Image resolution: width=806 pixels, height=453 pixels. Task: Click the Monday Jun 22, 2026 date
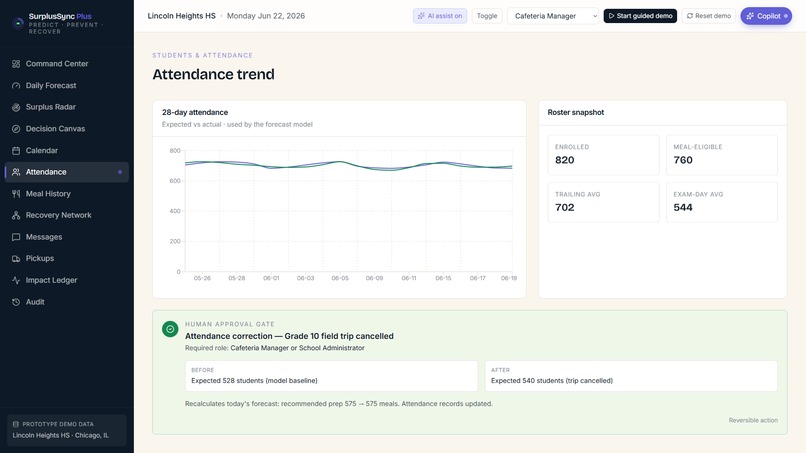point(266,16)
